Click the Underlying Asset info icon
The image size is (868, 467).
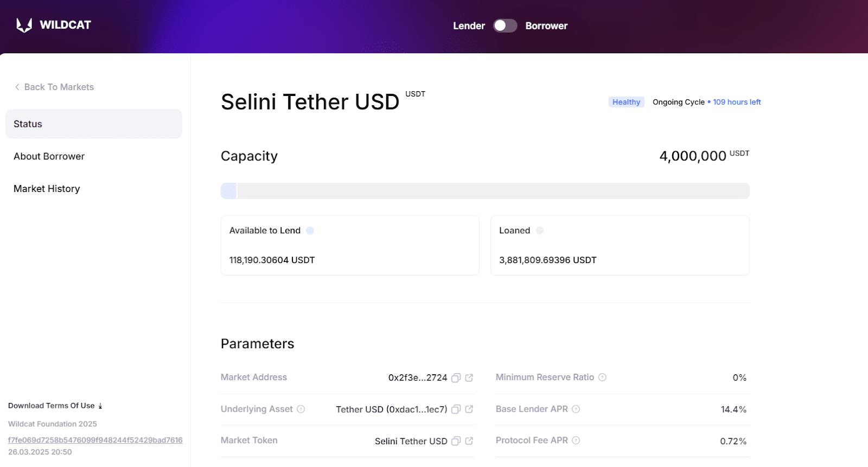pyautogui.click(x=301, y=409)
